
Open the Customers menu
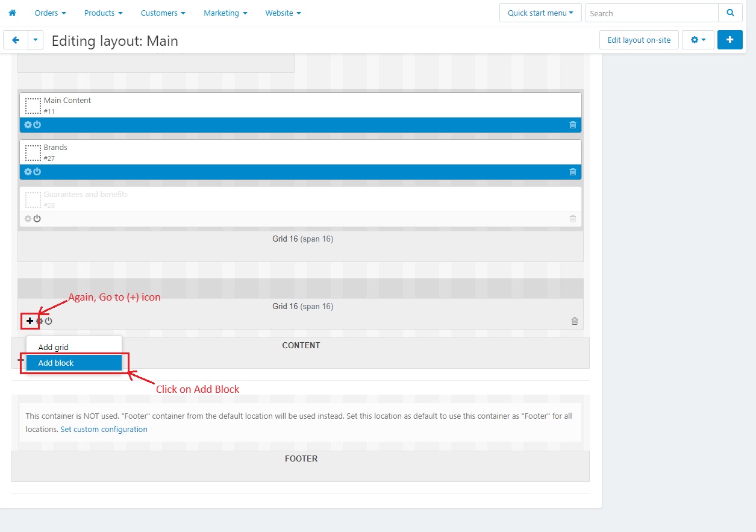pos(163,13)
